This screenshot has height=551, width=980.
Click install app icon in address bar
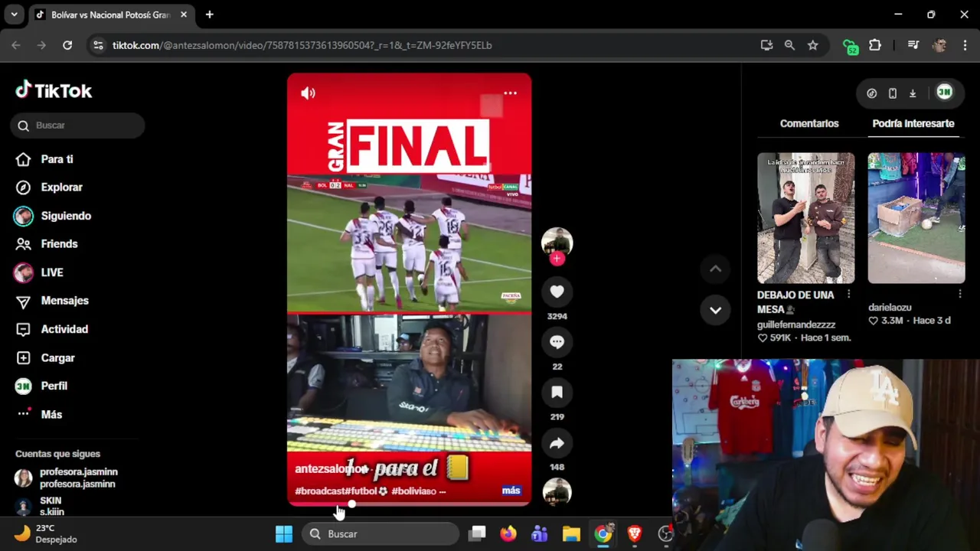click(766, 45)
